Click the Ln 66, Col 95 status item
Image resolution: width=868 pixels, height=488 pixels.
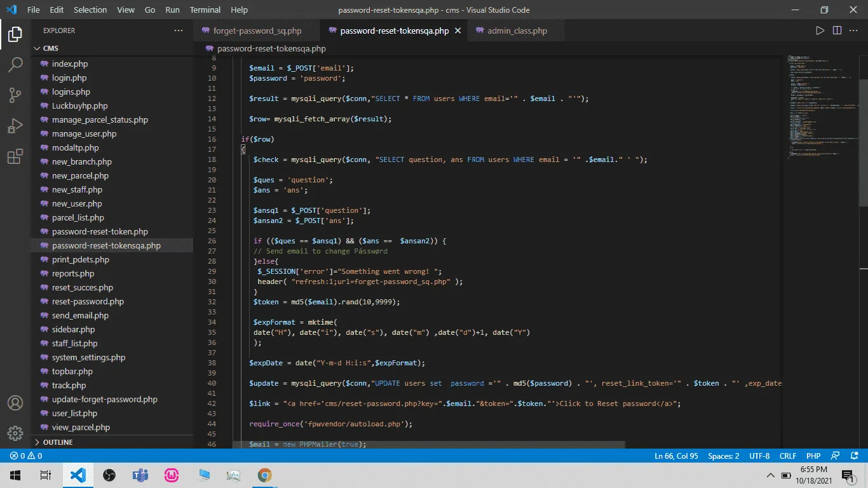tap(677, 456)
